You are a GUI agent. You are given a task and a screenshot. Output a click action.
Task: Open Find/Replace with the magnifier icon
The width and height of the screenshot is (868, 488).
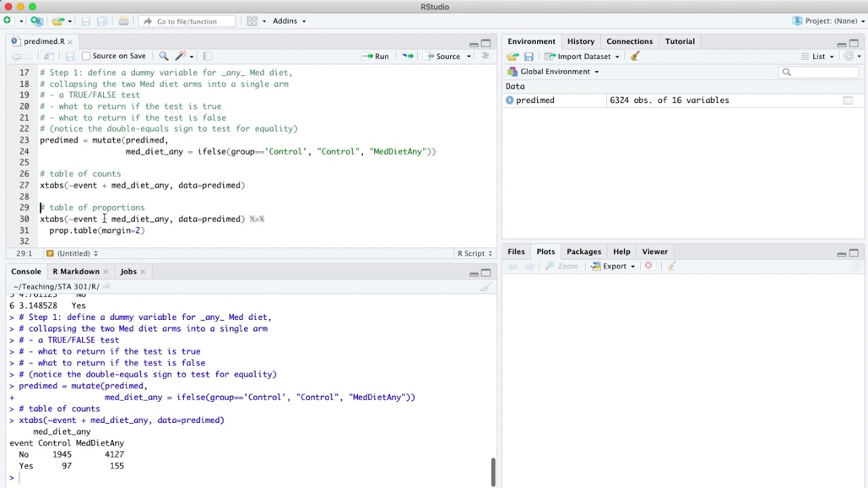pyautogui.click(x=163, y=56)
